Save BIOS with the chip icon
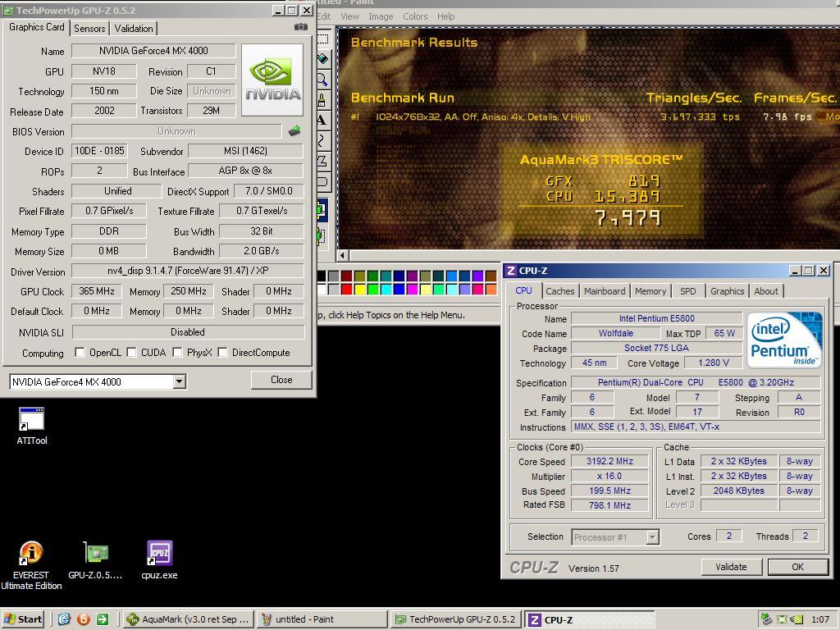Image resolution: width=840 pixels, height=630 pixels. 294,130
